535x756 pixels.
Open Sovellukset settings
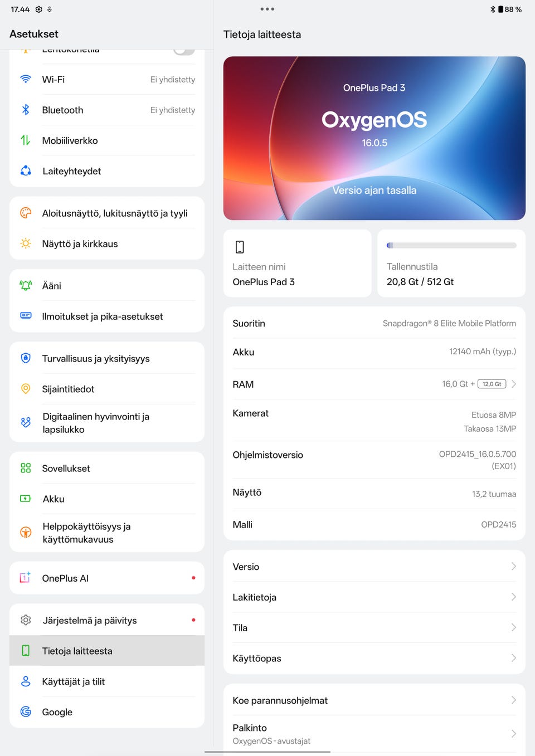[x=107, y=468]
